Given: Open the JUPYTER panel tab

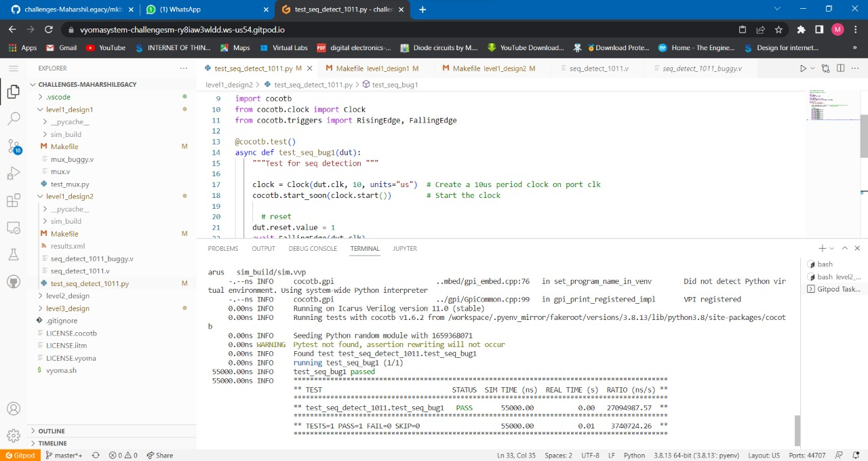Looking at the screenshot, I should click(405, 249).
